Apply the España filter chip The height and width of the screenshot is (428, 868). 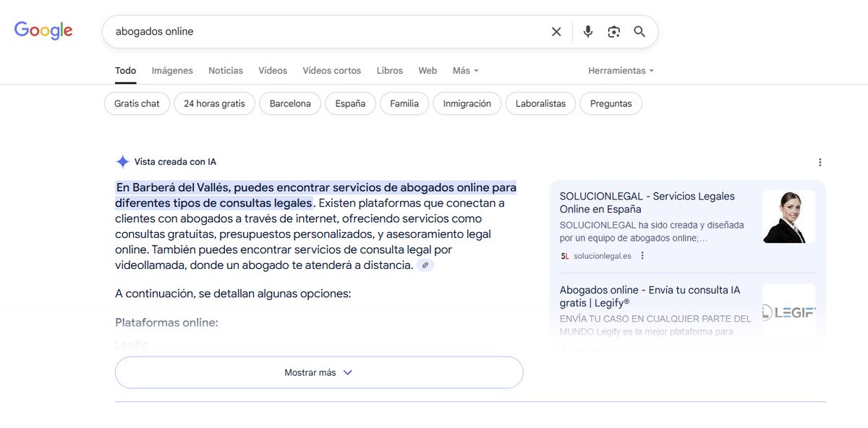click(x=350, y=103)
